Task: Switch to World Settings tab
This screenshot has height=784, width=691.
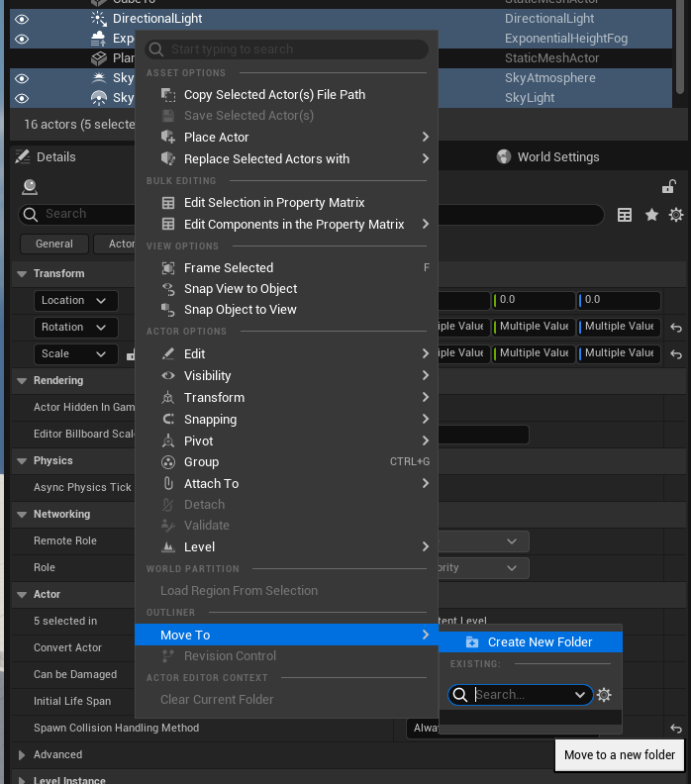Action: tap(548, 157)
